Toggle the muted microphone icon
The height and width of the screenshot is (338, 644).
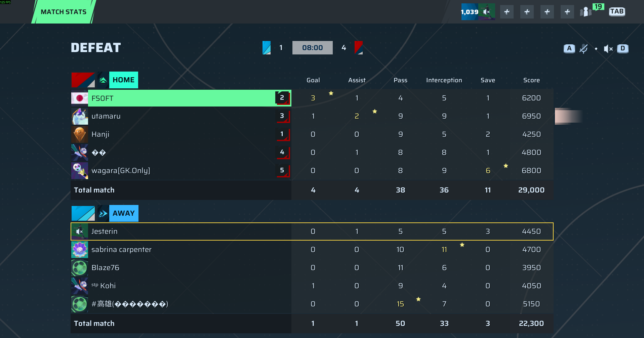click(x=583, y=49)
